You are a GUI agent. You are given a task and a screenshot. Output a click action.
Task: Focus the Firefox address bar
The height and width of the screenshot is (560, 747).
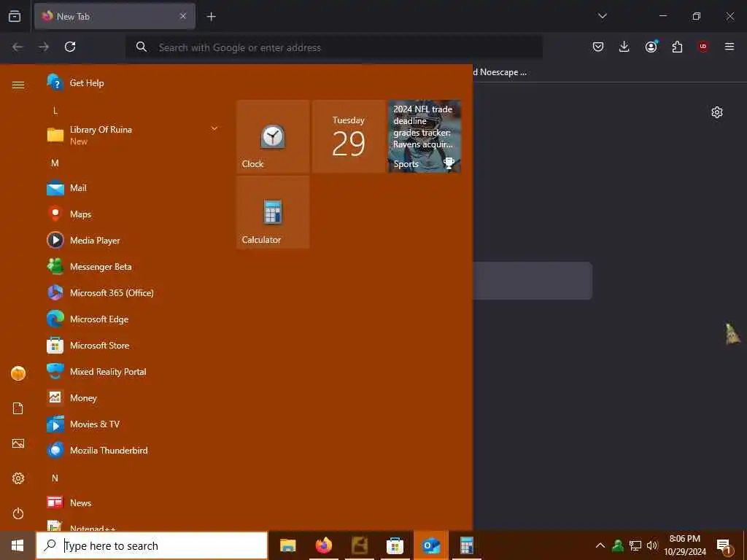(334, 47)
